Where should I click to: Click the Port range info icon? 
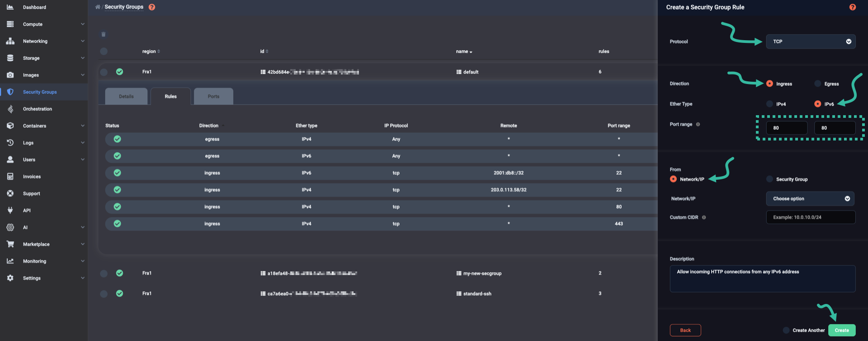(x=698, y=125)
